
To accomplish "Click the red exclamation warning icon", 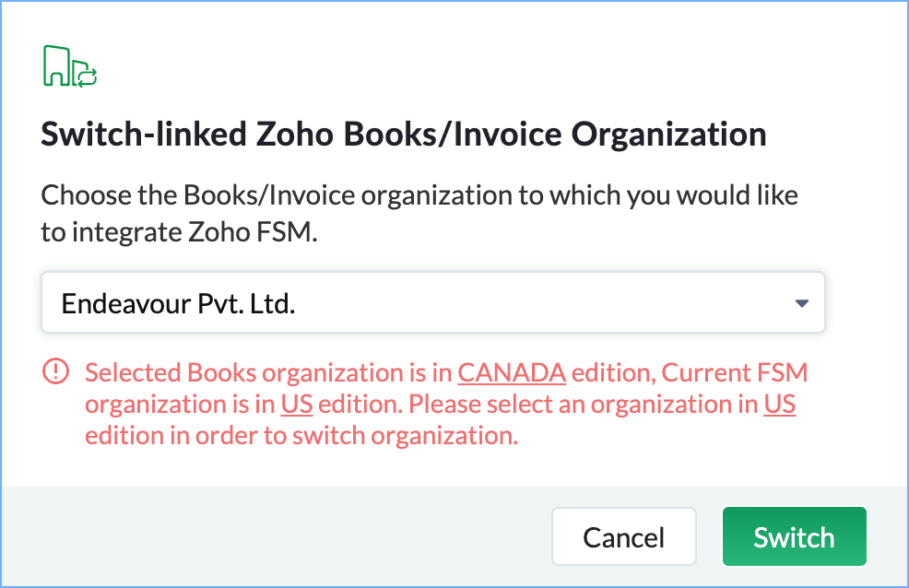I will click(x=56, y=372).
